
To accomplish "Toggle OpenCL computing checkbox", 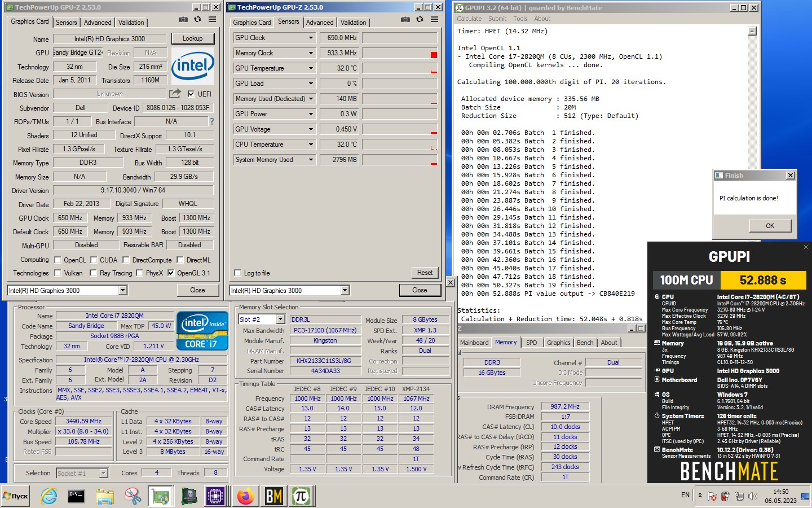I will [x=58, y=260].
